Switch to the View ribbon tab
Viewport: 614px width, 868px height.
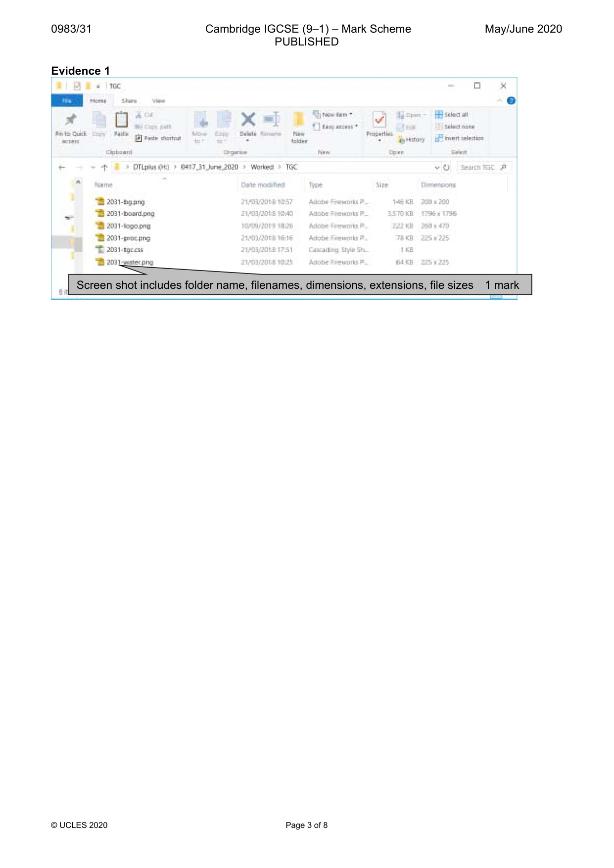click(158, 101)
